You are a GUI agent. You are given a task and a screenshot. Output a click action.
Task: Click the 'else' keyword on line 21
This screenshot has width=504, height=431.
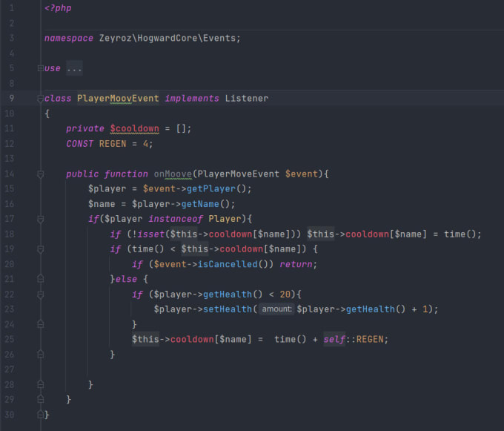point(126,279)
